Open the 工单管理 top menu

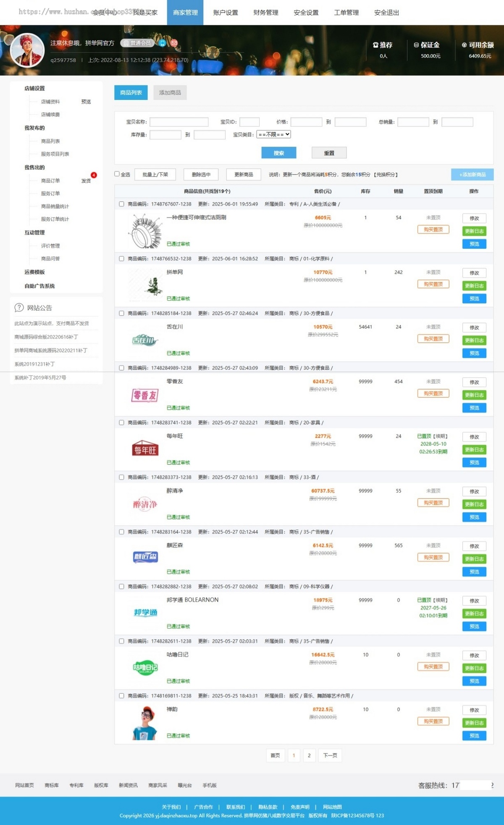click(x=346, y=13)
